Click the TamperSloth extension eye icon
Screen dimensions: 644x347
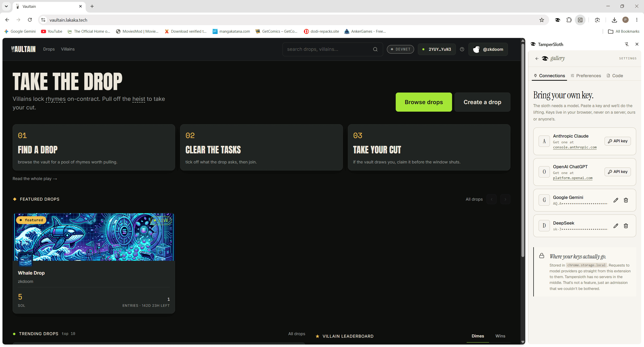[557, 20]
